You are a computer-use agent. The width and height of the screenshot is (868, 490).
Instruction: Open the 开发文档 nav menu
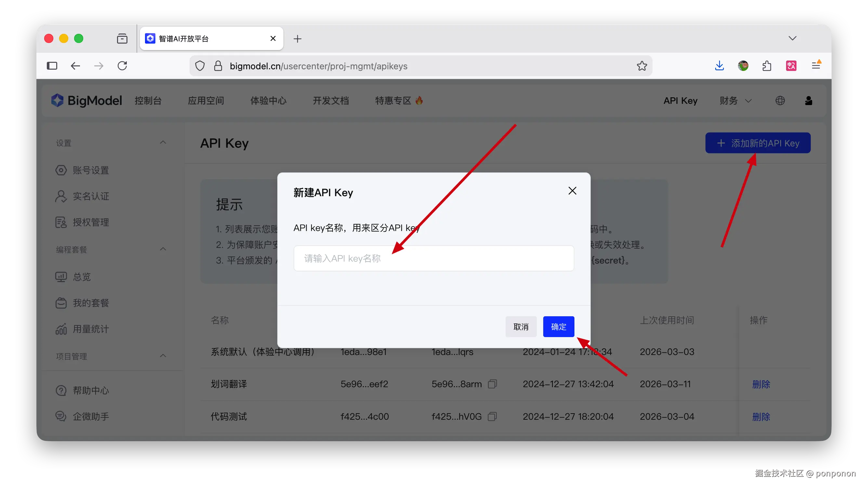[331, 101]
